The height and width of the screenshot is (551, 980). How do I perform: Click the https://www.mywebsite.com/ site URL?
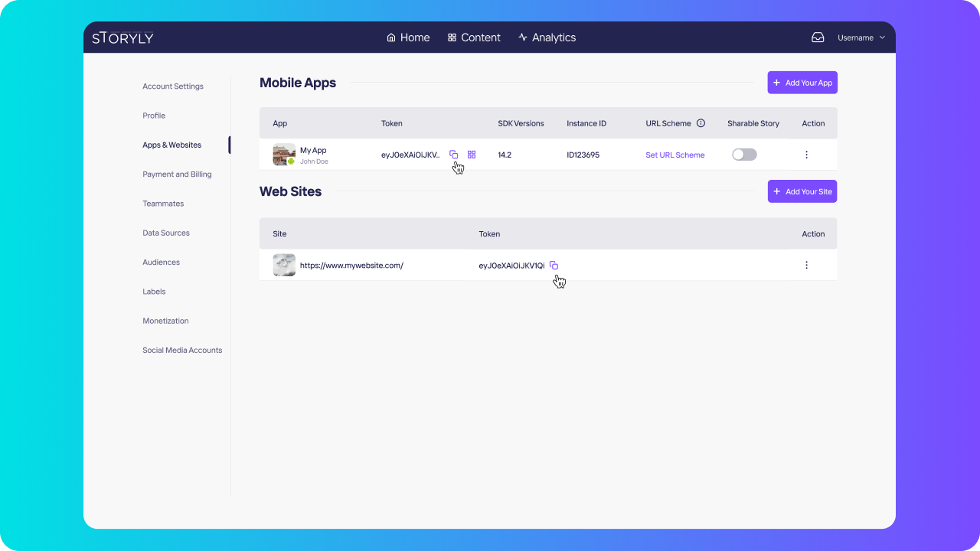tap(351, 266)
